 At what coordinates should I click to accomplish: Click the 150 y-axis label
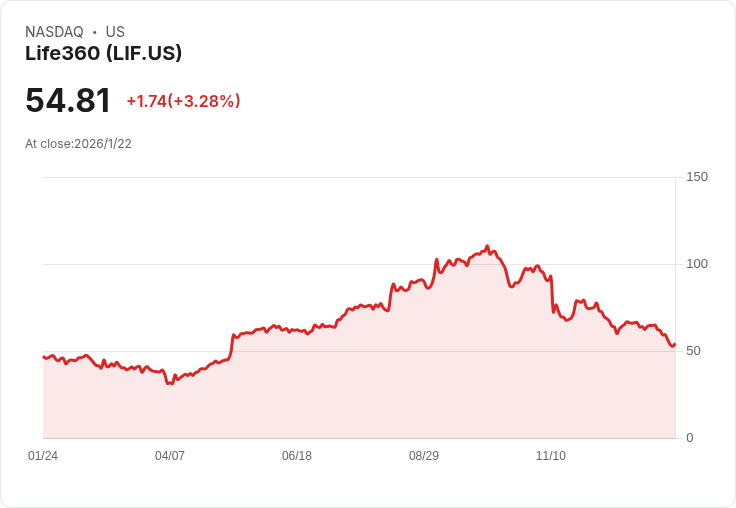coord(697,177)
